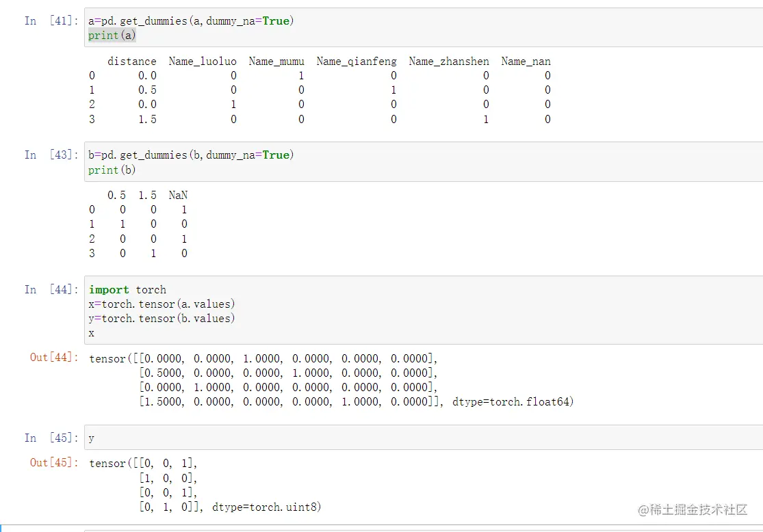Image resolution: width=763 pixels, height=532 pixels.
Task: Click tensor row starting with 0.5000
Action: click(288, 373)
